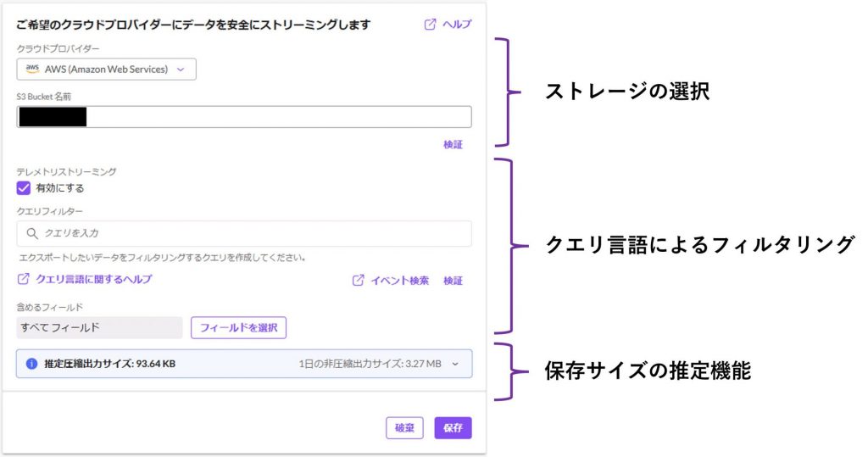The image size is (868, 457).
Task: Click the external-link icon before イベント検索
Action: pyautogui.click(x=359, y=281)
